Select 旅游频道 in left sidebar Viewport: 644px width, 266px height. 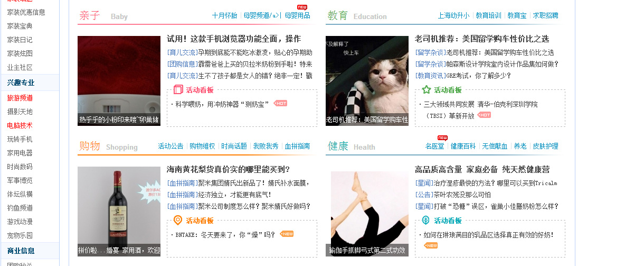click(20, 98)
